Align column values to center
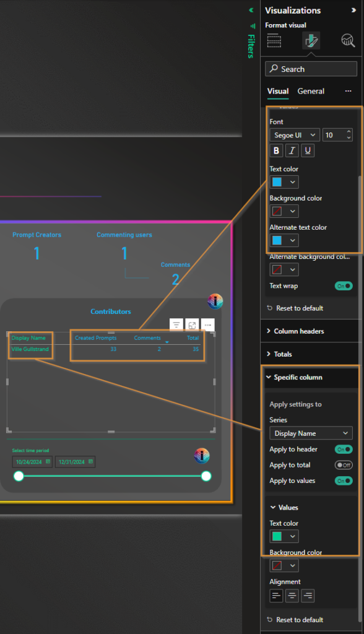 pyautogui.click(x=292, y=596)
